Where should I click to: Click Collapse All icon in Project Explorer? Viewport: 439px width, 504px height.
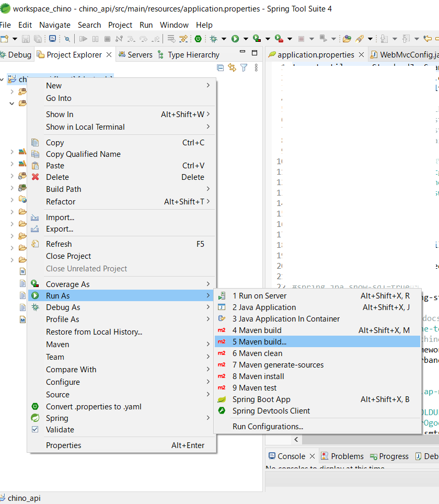(x=220, y=68)
